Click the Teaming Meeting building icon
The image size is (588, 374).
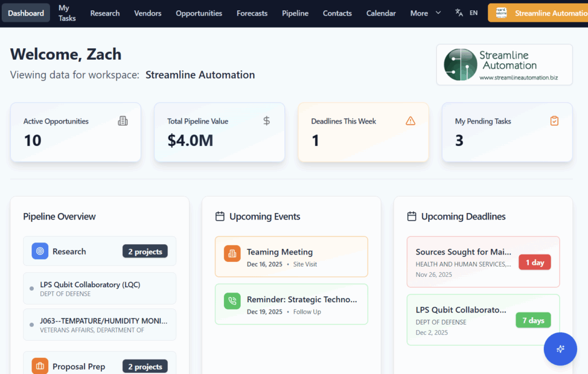(232, 253)
